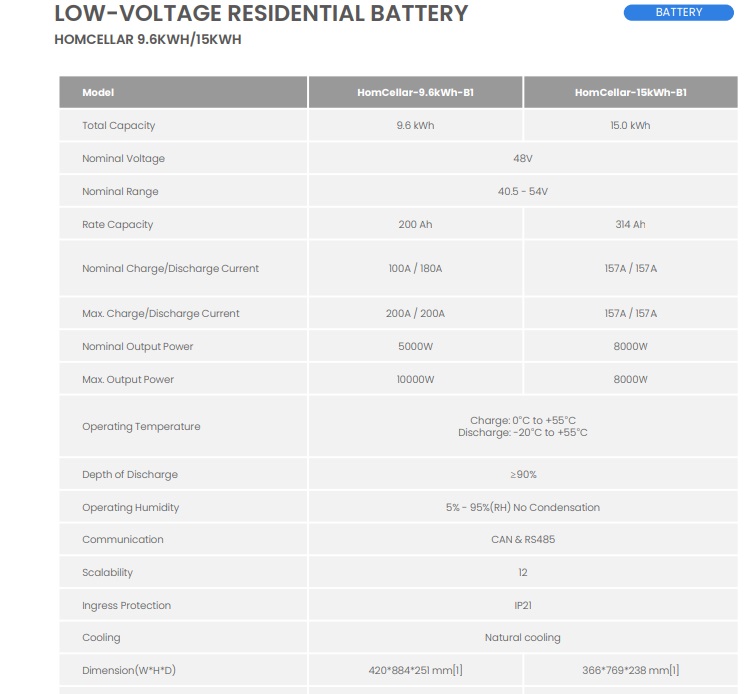749x694 pixels.
Task: Click the 366*769*238 mm[1] dimension
Action: tap(631, 670)
